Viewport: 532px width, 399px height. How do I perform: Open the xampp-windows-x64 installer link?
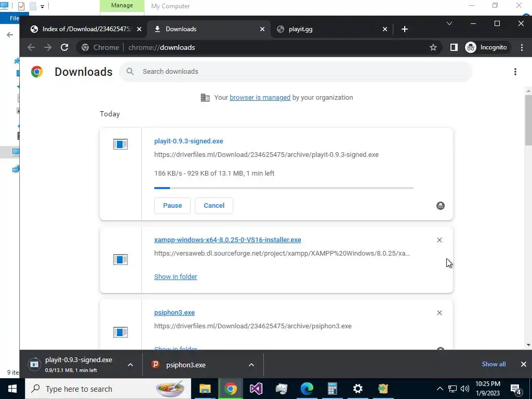coord(228,240)
